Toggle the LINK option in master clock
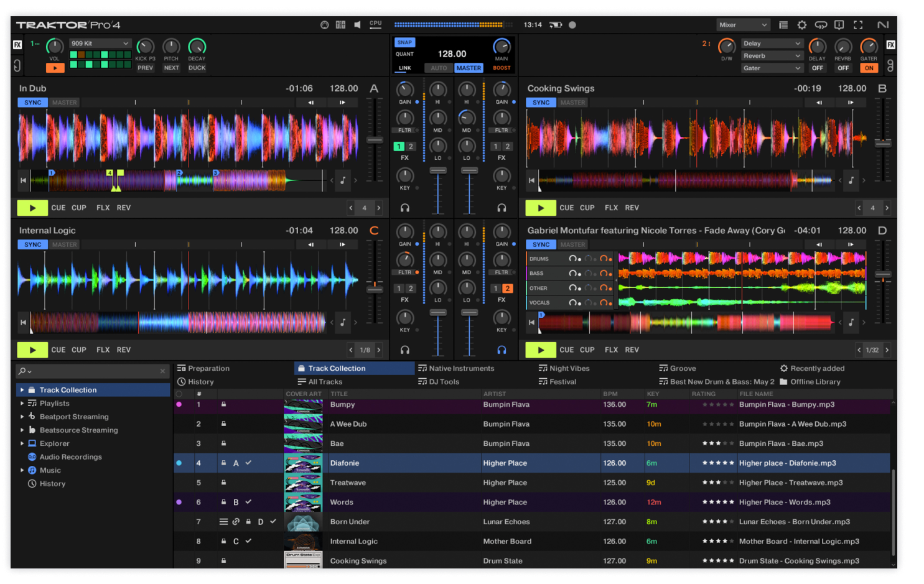The width and height of the screenshot is (924, 584). [x=405, y=68]
